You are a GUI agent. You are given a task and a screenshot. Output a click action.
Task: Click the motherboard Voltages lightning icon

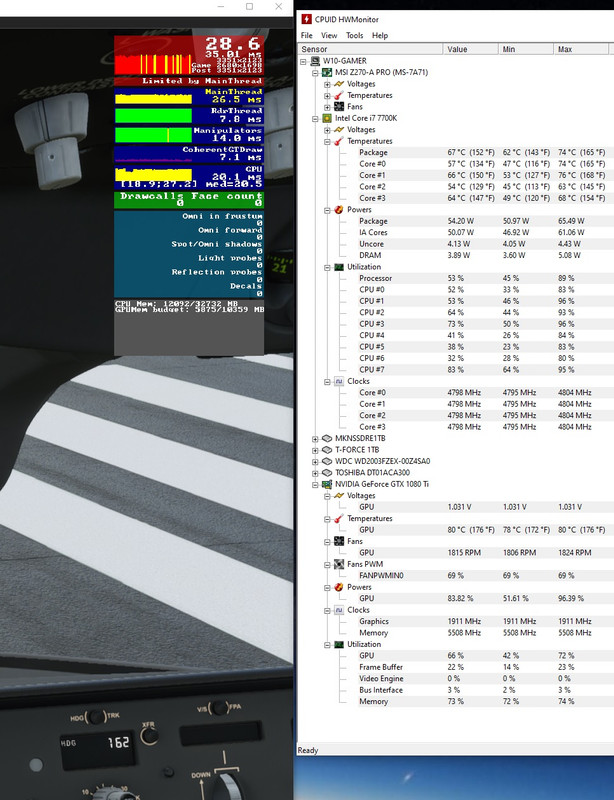point(339,84)
